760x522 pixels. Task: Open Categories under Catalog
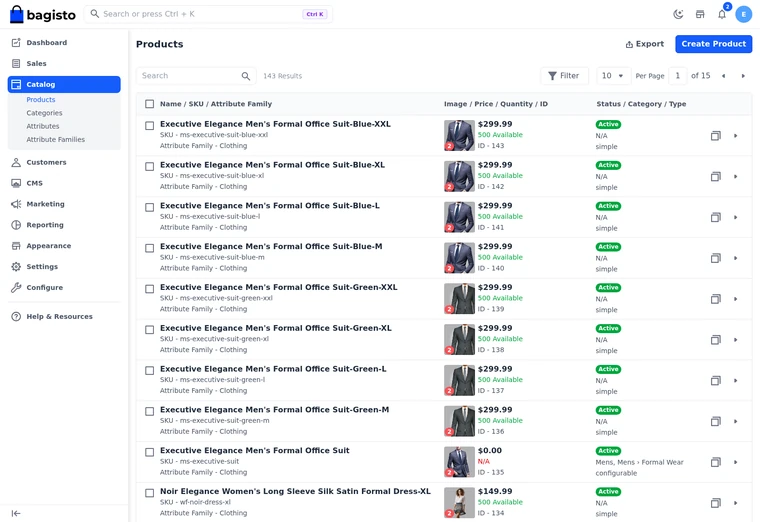pyautogui.click(x=44, y=113)
